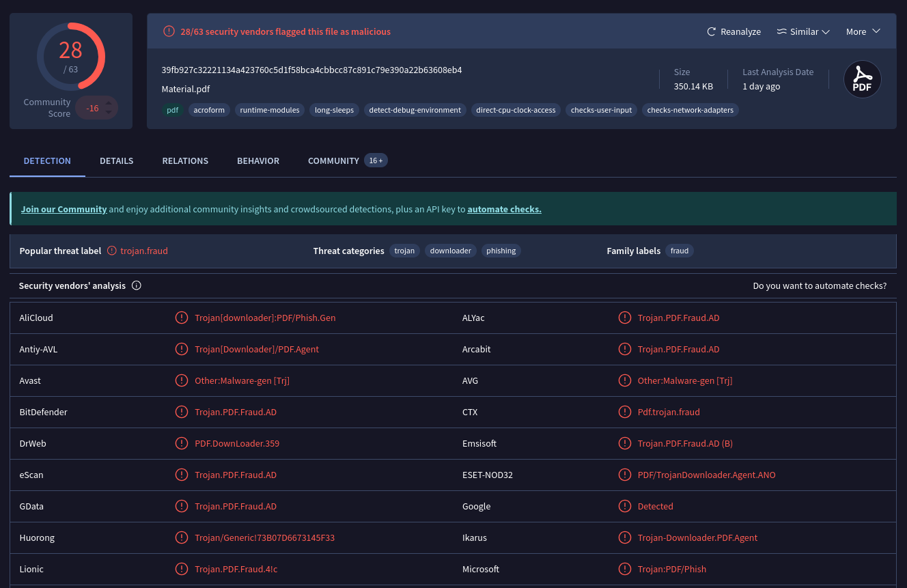Click the 28/63 detection score gauge

[70, 57]
